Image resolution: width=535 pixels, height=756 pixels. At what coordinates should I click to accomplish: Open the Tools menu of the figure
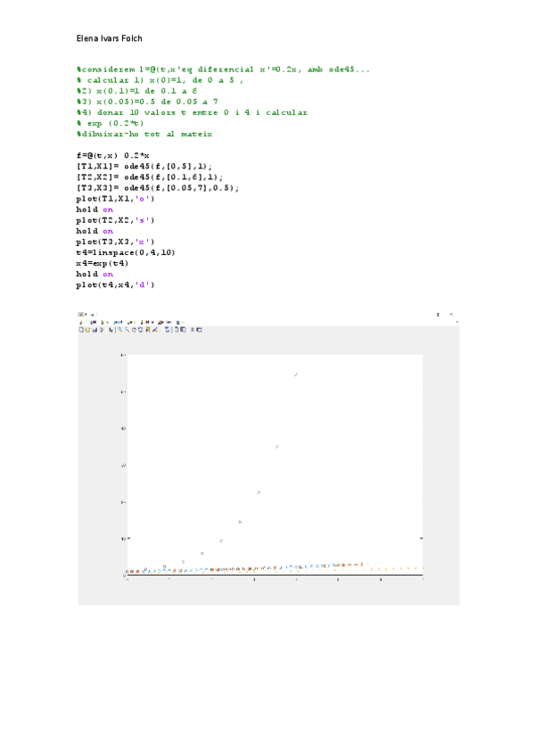tap(131, 322)
